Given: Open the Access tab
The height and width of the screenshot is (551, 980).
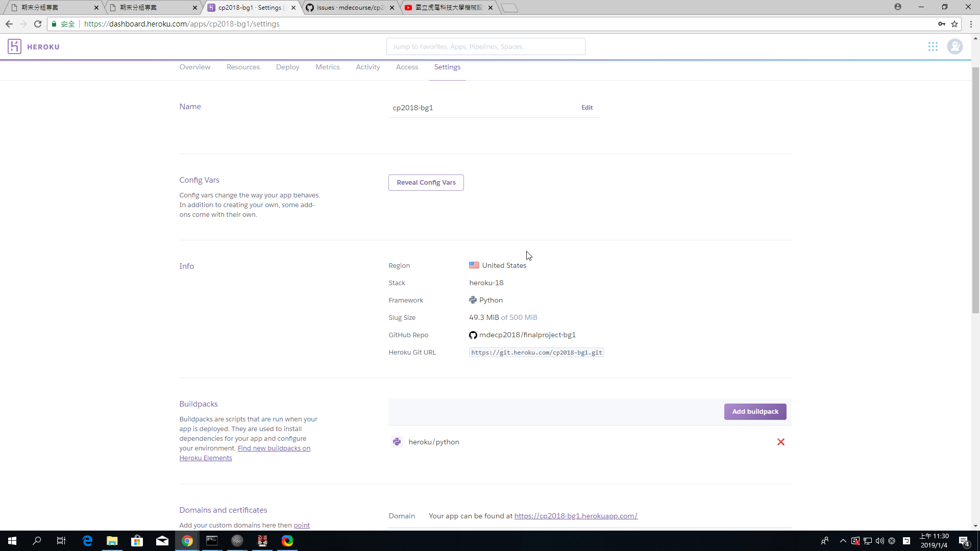Looking at the screenshot, I should click(x=407, y=67).
